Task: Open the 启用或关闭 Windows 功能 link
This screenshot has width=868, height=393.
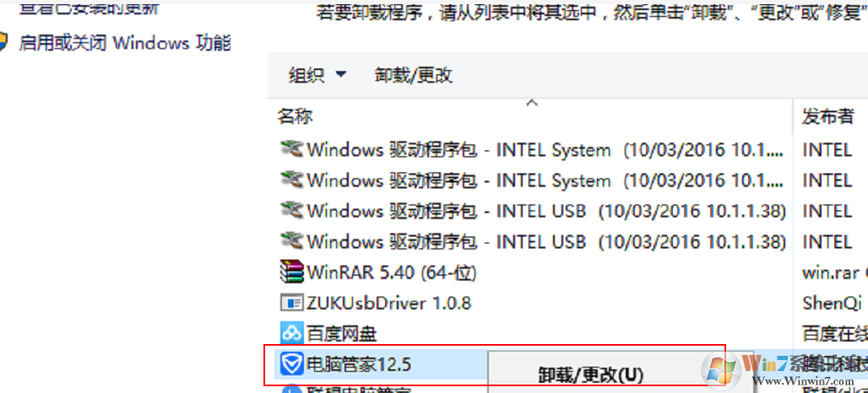Action: coord(125,42)
